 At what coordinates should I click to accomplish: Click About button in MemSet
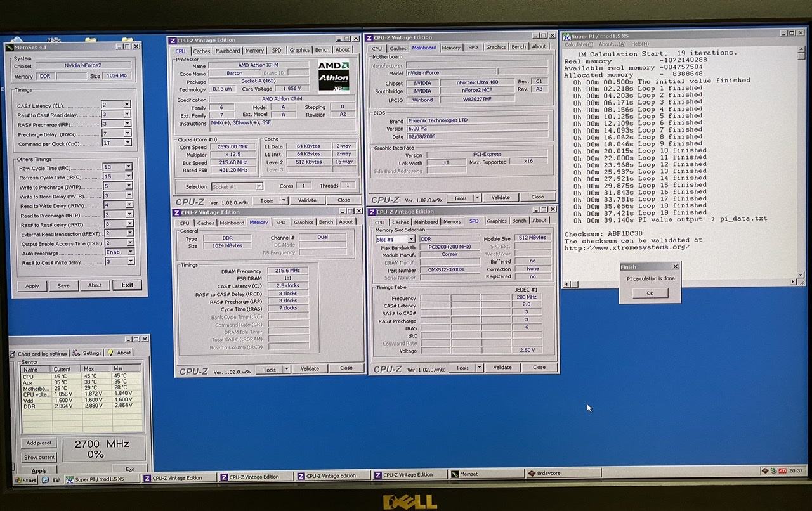tap(95, 285)
